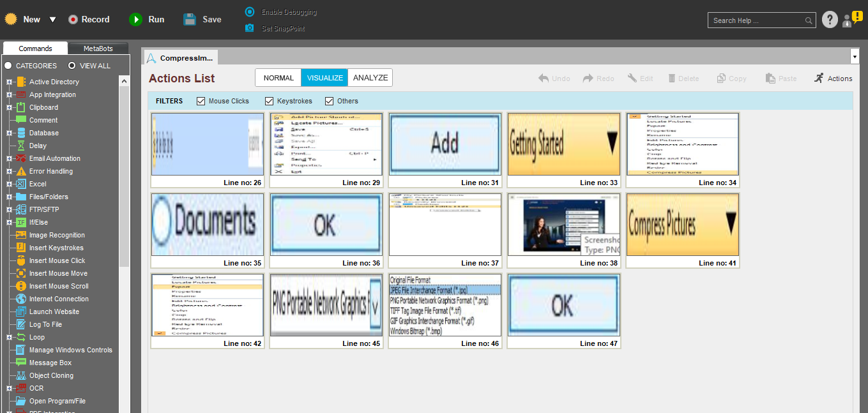The image size is (868, 413).
Task: Click the NORMAL view button
Action: click(278, 78)
